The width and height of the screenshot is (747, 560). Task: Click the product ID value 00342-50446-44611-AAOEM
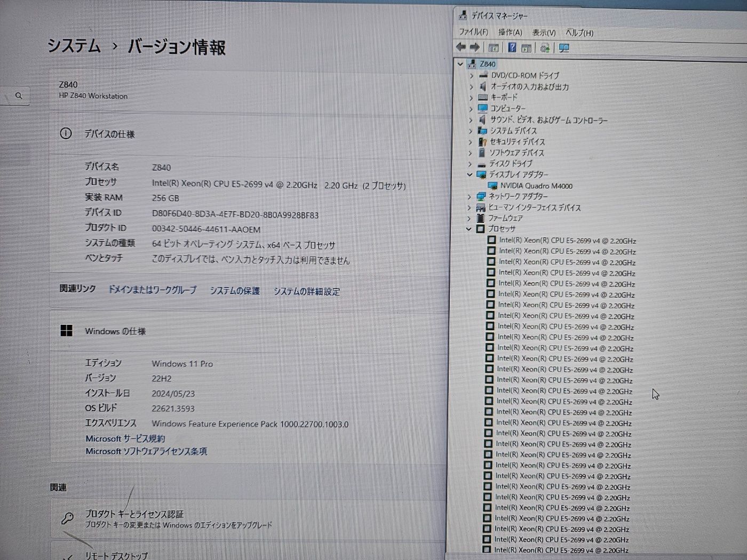pos(206,229)
